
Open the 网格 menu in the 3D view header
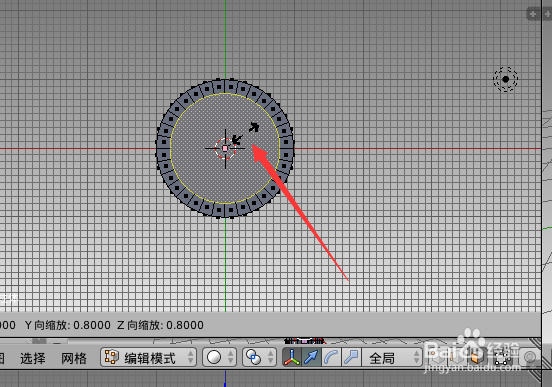(74, 358)
